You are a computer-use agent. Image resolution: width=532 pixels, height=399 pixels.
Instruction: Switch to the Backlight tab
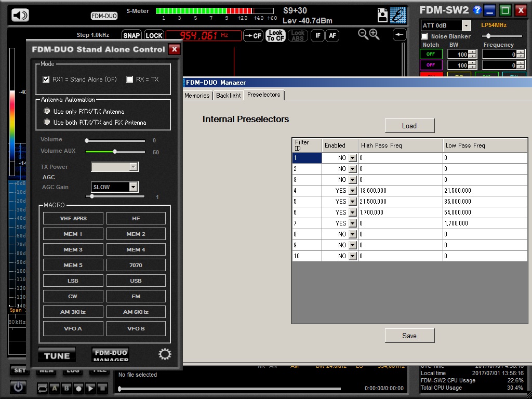point(229,96)
